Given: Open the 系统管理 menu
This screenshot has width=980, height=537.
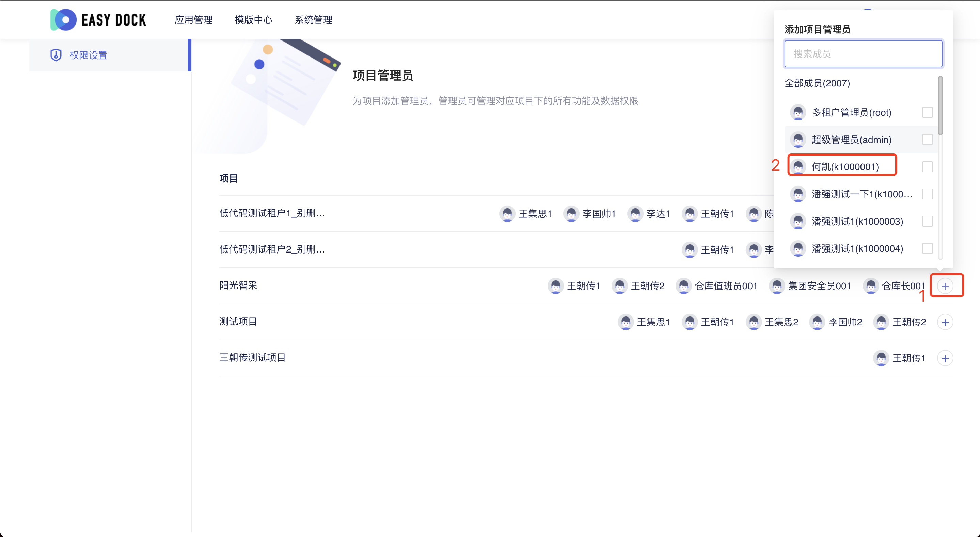Looking at the screenshot, I should 314,20.
